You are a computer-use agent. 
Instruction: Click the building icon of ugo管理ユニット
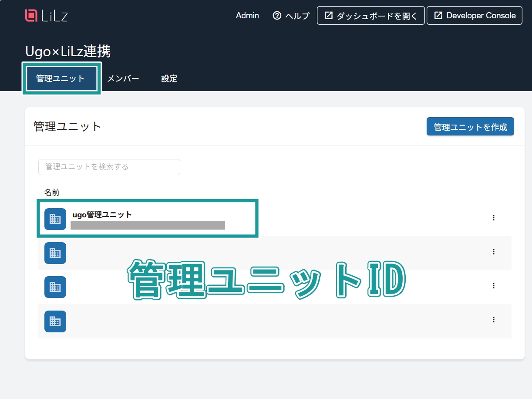pyautogui.click(x=55, y=219)
